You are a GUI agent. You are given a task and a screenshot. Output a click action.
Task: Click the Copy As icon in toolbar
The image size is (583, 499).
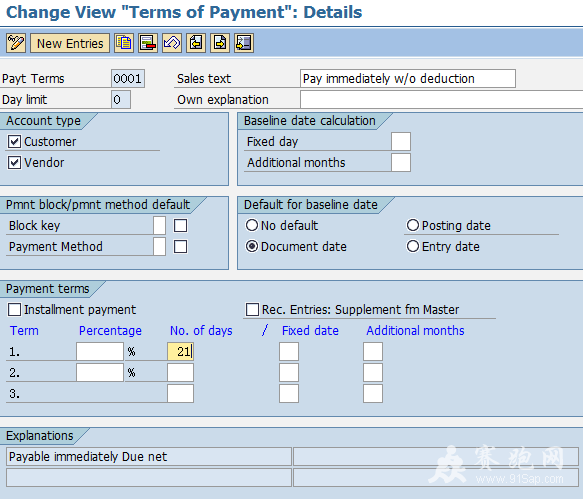124,43
